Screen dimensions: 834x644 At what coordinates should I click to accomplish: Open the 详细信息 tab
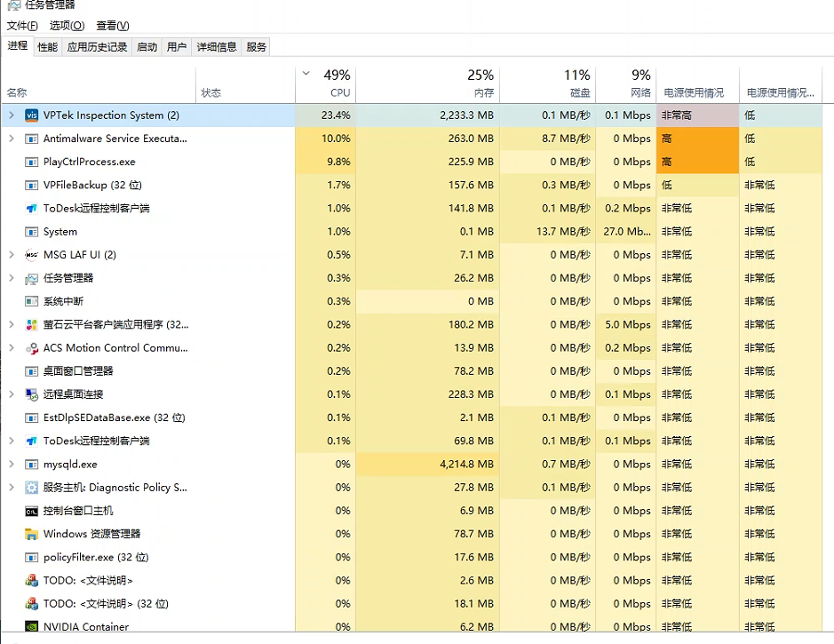(x=217, y=47)
